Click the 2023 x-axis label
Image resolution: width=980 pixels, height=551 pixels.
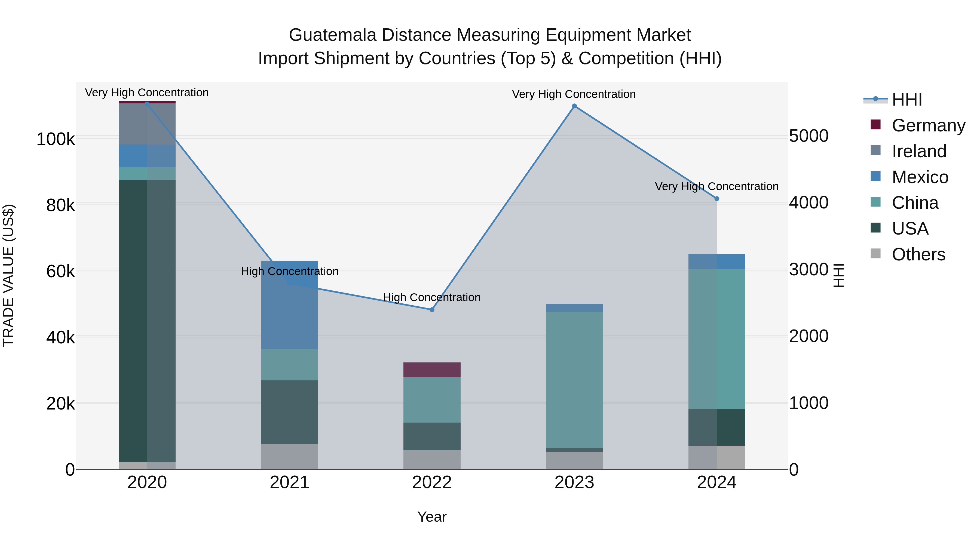574,482
